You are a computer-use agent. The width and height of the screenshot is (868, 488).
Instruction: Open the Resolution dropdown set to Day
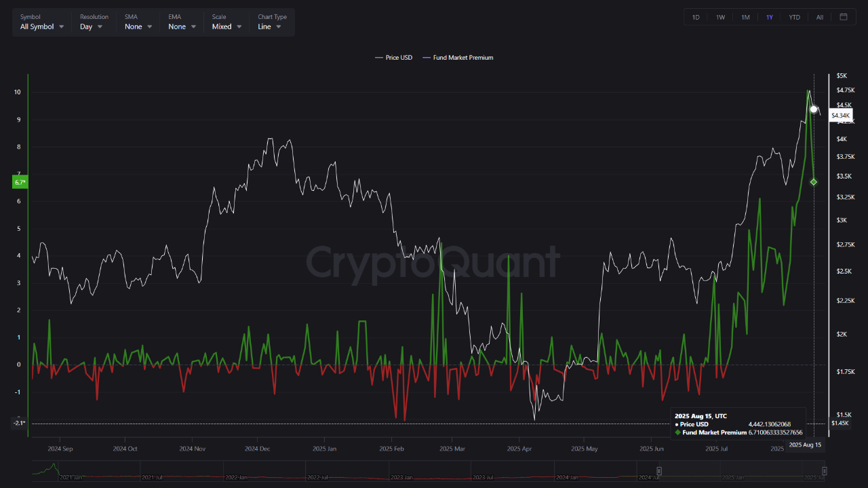tap(90, 26)
